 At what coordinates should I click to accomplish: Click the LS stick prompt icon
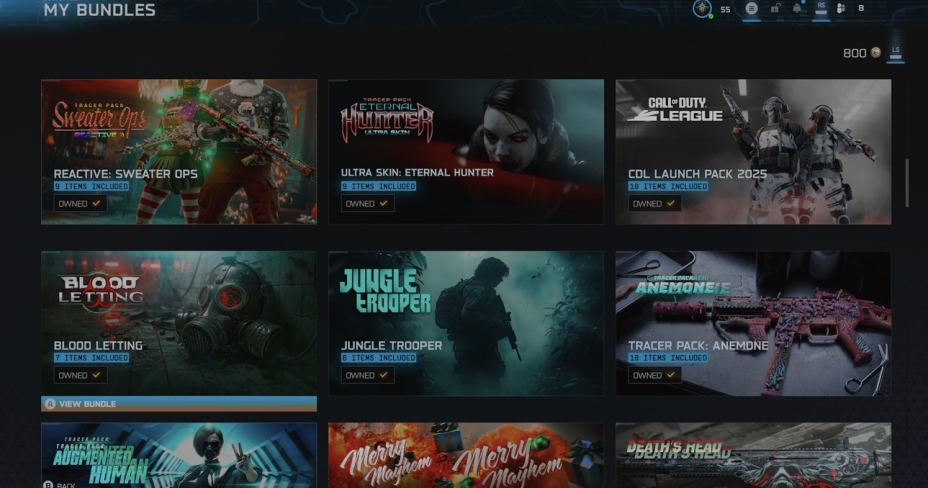[x=895, y=52]
